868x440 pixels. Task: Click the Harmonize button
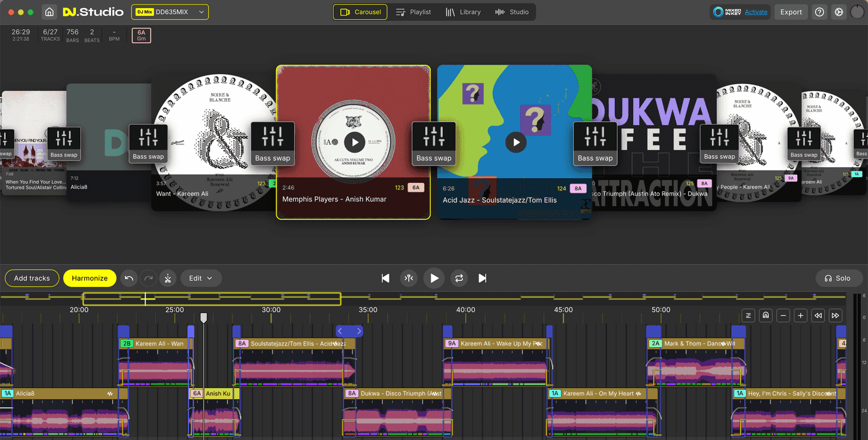(x=89, y=278)
